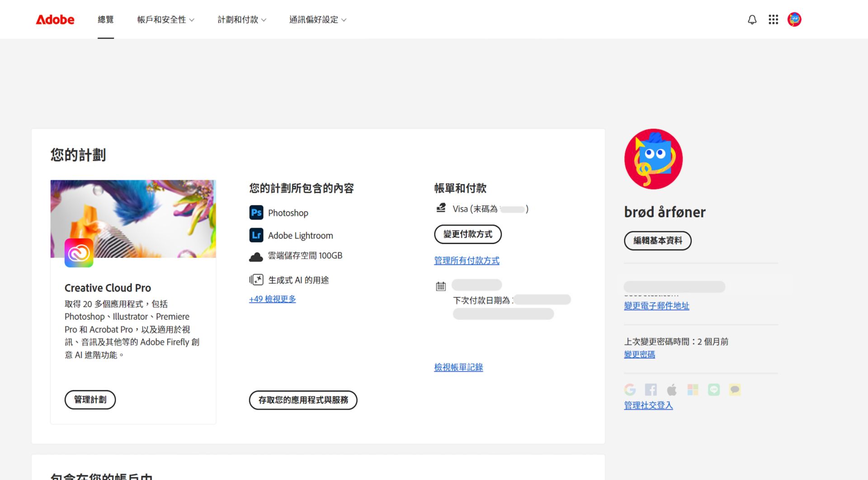
Task: Switch to the 總覽 tab
Action: point(105,19)
